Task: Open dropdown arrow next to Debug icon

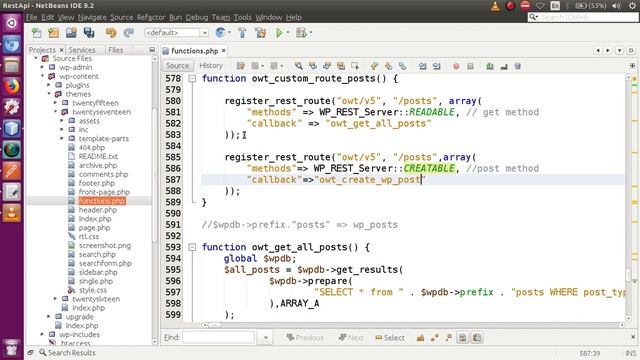Action: (311, 33)
